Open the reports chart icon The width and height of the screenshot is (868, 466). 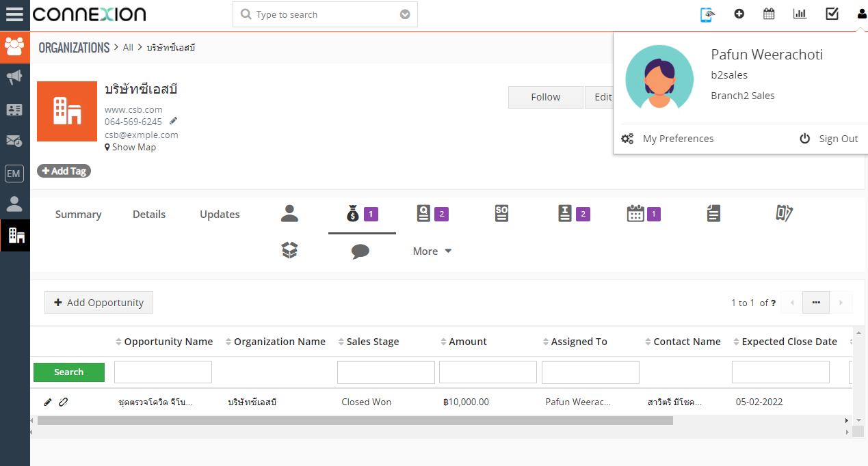tap(800, 14)
